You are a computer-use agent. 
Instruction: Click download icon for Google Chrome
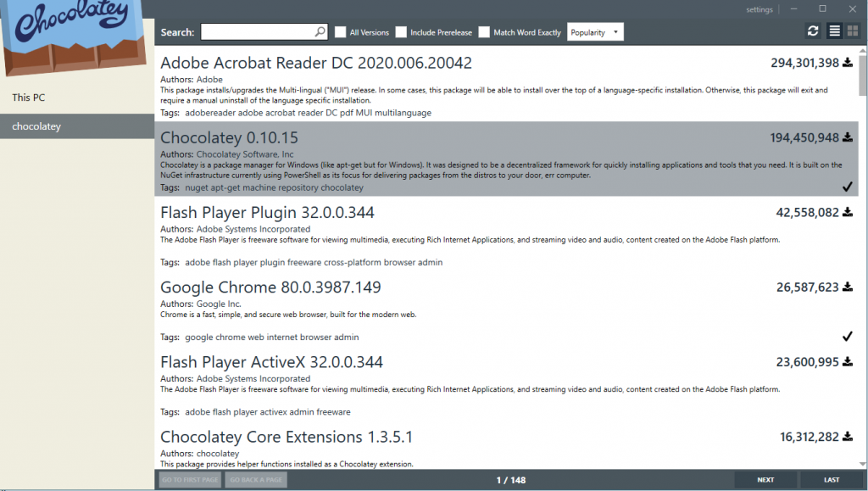[x=848, y=287]
